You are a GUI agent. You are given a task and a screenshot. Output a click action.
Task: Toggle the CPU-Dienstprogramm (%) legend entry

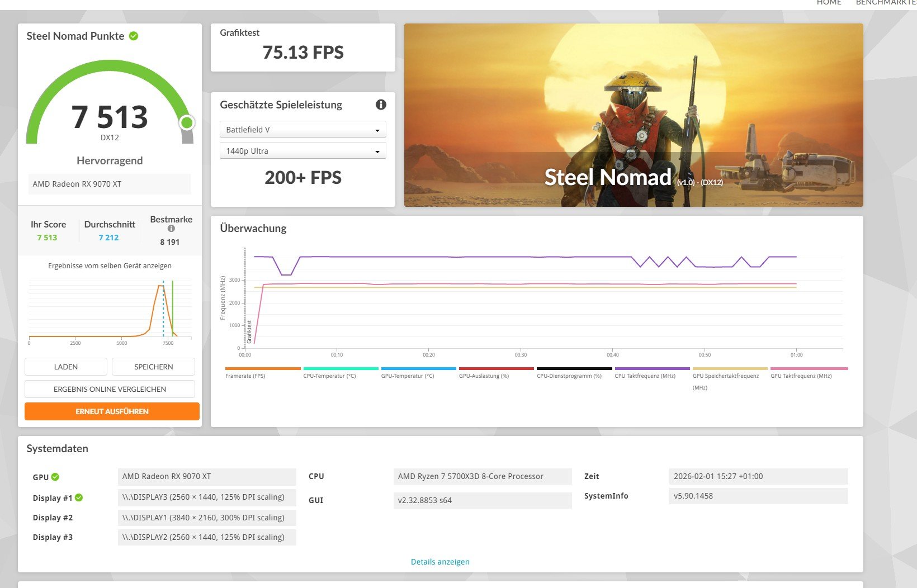click(x=574, y=373)
